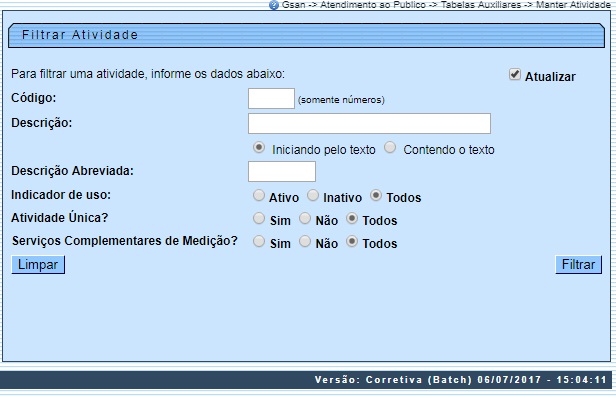Click the 'Indicador de uso:' label
The image size is (616, 398).
click(x=61, y=195)
